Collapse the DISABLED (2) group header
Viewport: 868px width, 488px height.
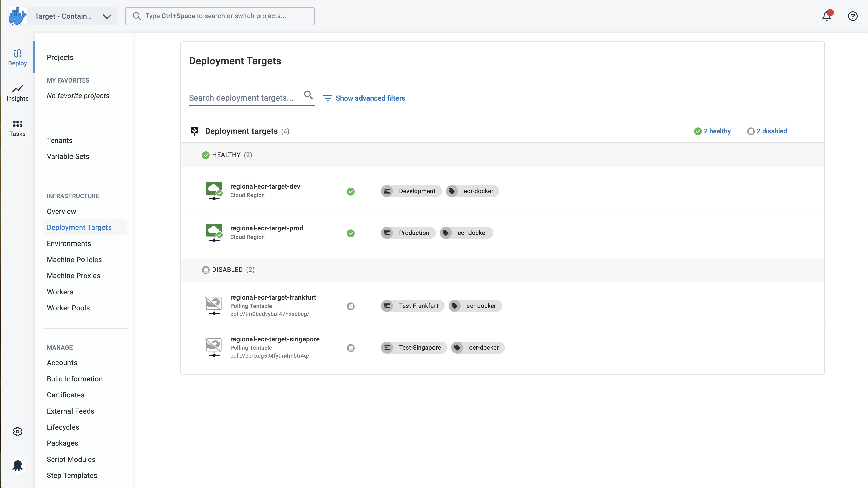[x=502, y=270]
